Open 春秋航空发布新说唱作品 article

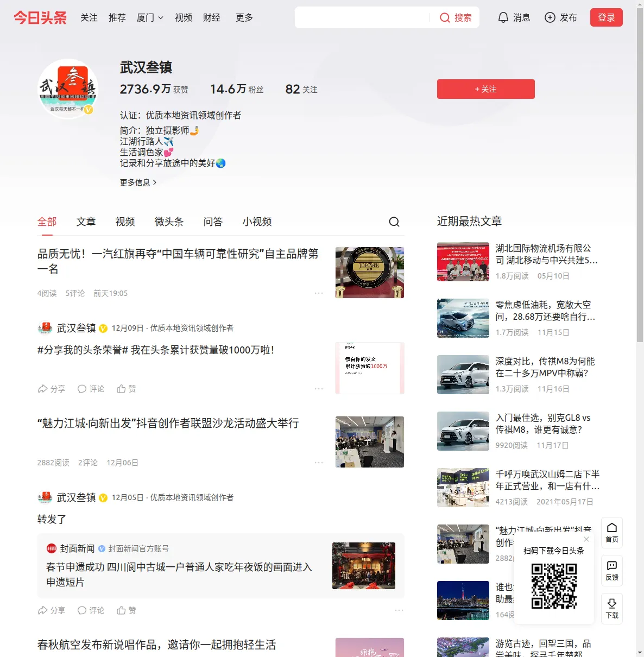pos(157,645)
